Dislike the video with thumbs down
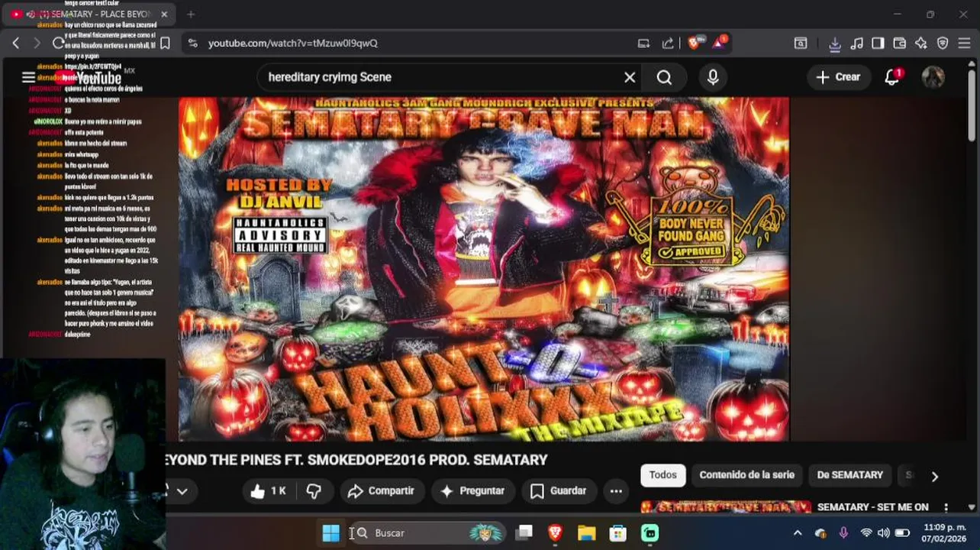980x550 pixels. 314,491
